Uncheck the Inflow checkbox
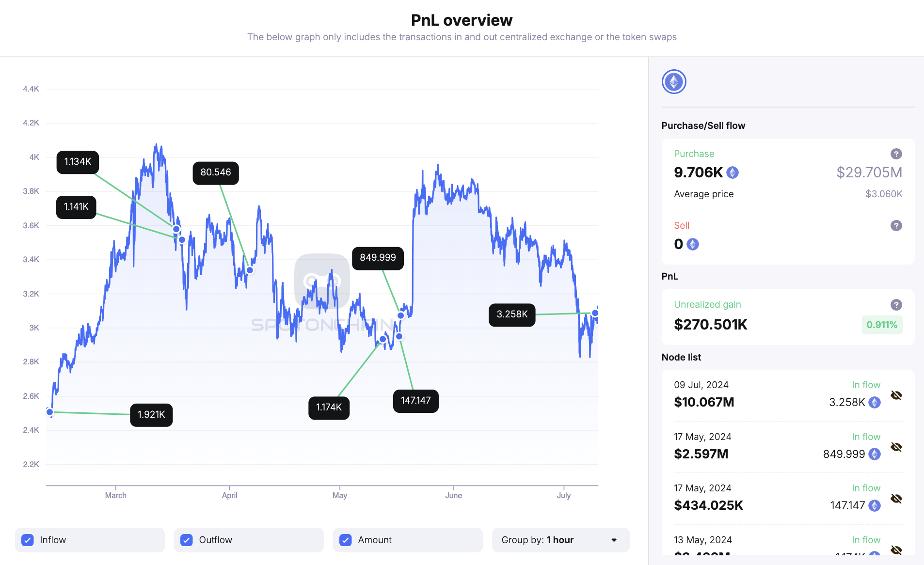 click(x=28, y=540)
